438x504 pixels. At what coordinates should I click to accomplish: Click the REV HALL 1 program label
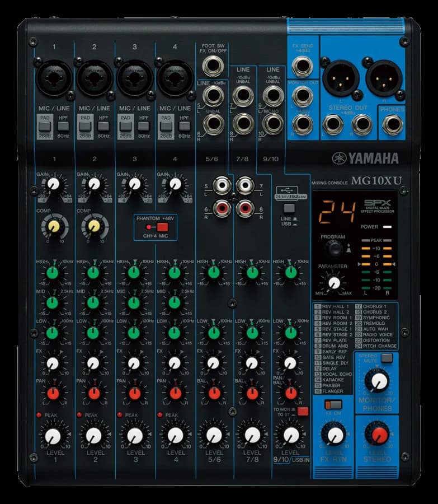[335, 306]
